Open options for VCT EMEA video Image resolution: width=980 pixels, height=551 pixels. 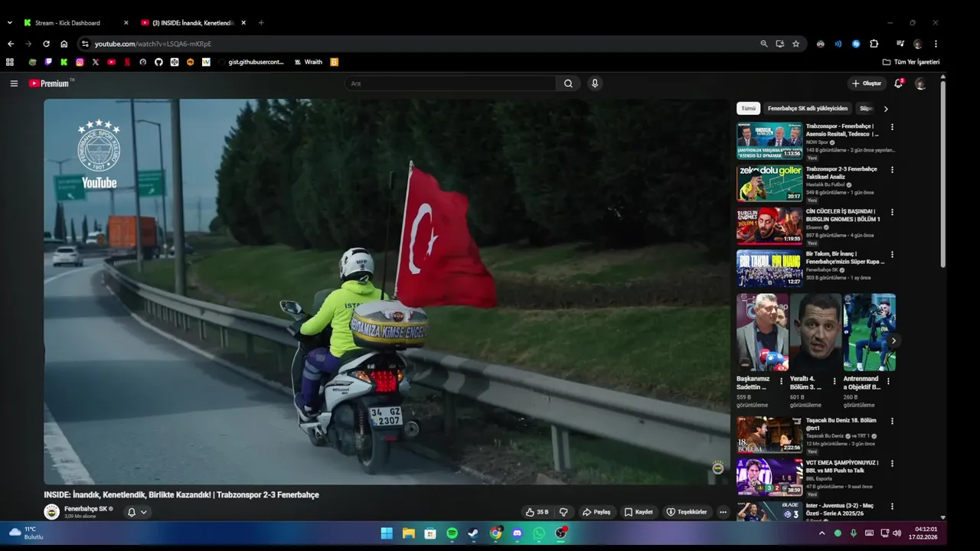[x=892, y=463]
